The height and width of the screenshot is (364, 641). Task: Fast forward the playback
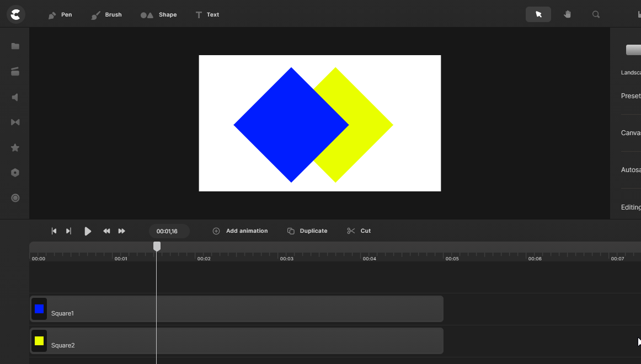[121, 231]
